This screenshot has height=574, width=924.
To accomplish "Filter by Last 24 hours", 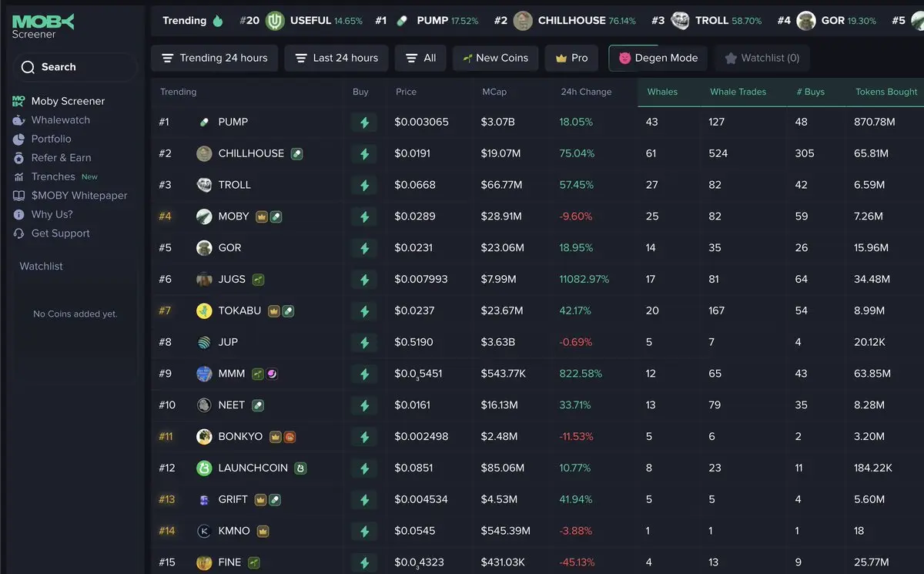I will coord(336,58).
